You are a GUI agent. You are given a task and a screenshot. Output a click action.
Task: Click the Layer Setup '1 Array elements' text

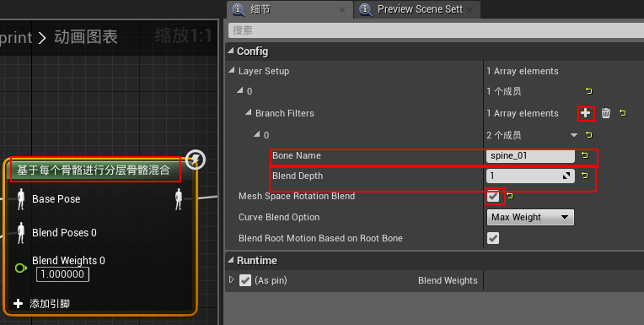[523, 71]
